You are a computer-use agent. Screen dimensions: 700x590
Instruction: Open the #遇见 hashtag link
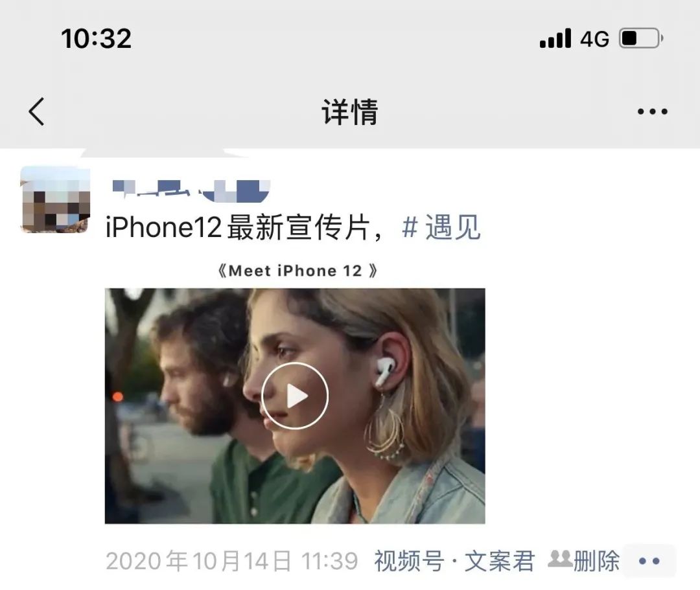point(441,227)
